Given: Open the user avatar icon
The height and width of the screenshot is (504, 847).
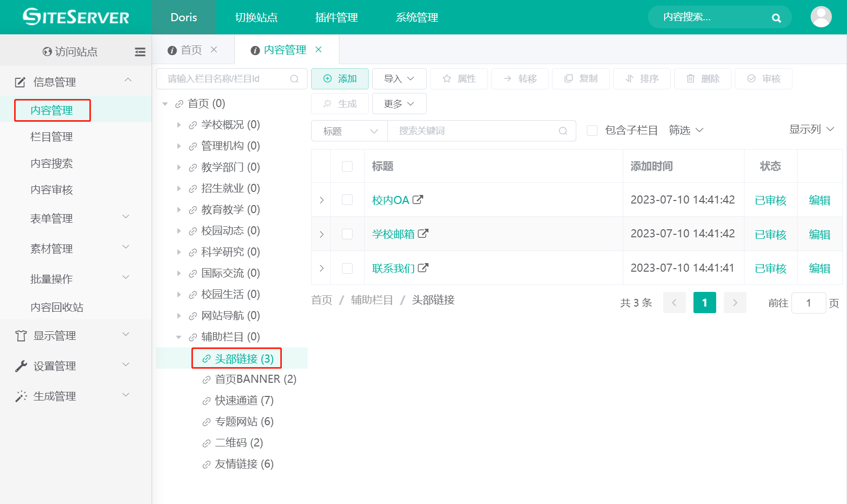Looking at the screenshot, I should click(821, 17).
